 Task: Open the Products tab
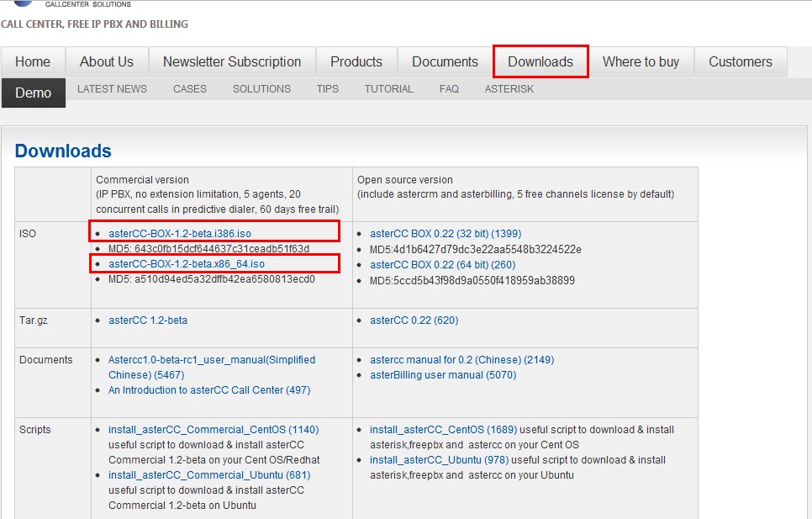pos(356,62)
